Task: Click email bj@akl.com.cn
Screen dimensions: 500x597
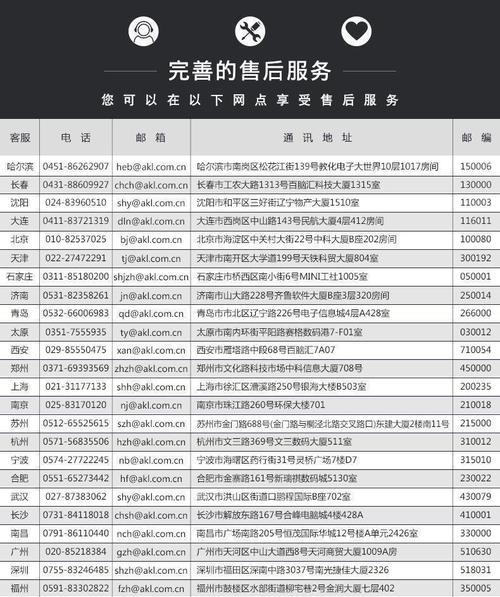Action: [151, 240]
